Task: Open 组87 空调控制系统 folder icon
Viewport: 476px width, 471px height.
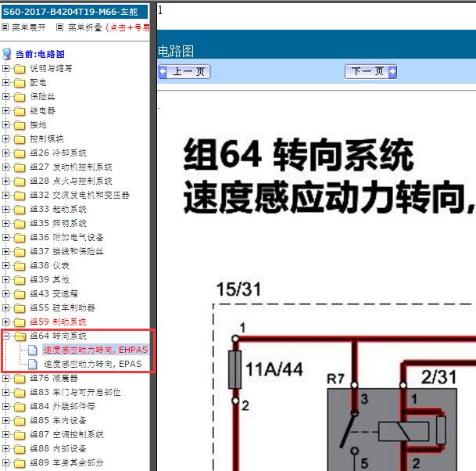Action: click(20, 434)
